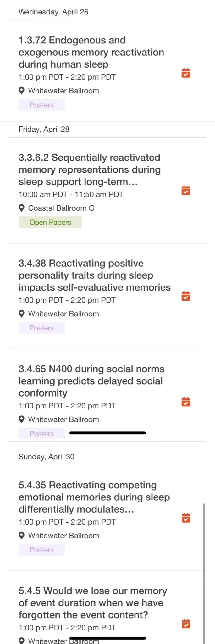Click calendar icon for Reactivating competing emotional memories

[x=186, y=518]
